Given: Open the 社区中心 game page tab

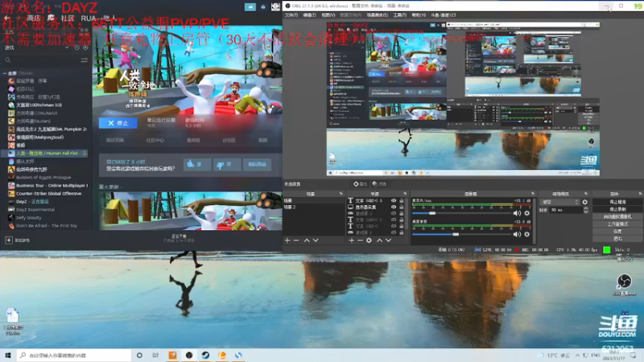Looking at the screenshot, I should (155, 140).
